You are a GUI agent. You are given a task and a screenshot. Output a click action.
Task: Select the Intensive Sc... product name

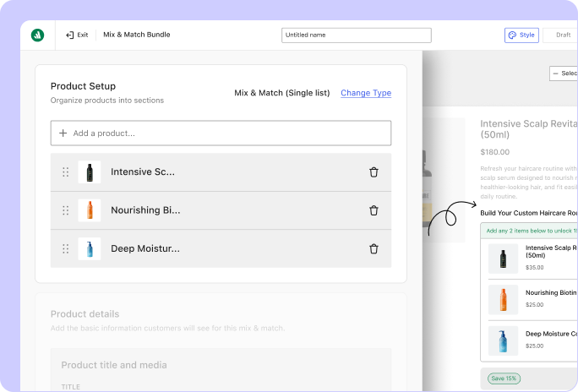point(143,171)
